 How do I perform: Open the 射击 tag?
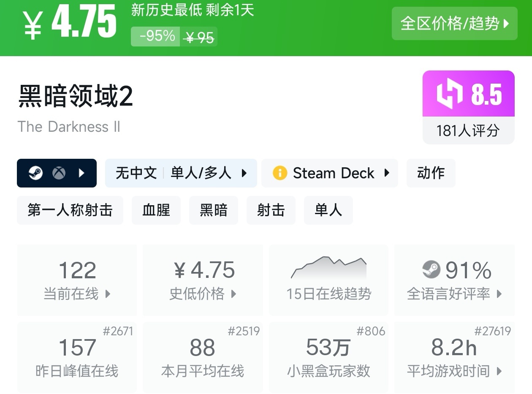coord(271,210)
